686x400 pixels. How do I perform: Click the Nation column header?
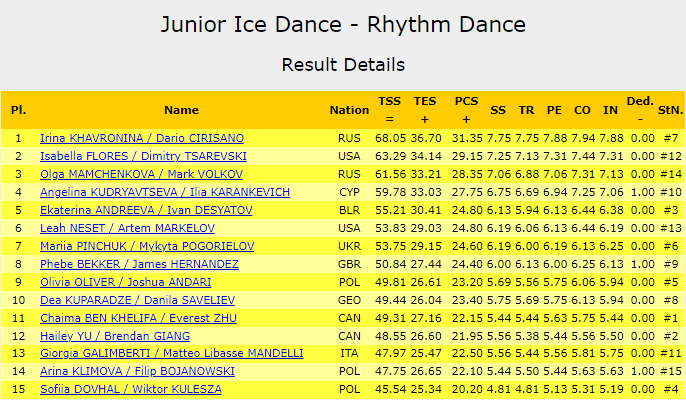[349, 110]
